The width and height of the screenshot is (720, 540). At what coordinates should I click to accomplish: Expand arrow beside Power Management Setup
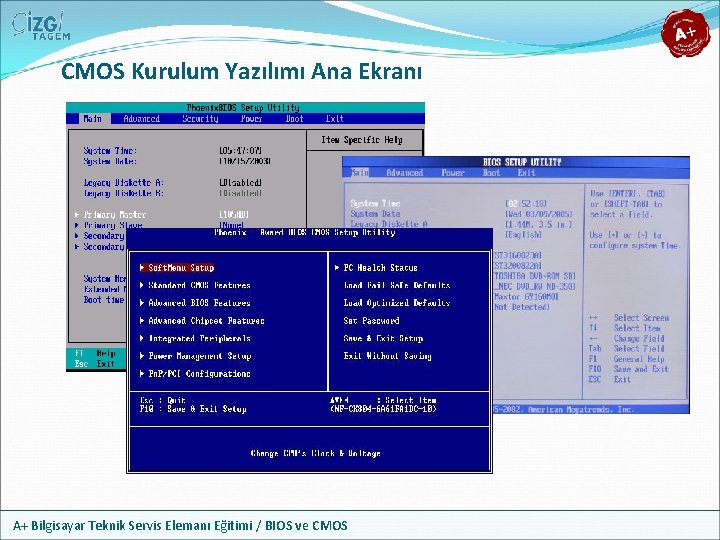tap(142, 356)
